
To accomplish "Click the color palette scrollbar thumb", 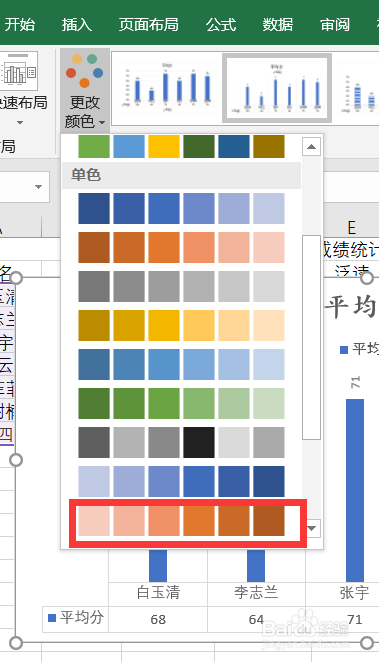I will click(311, 337).
